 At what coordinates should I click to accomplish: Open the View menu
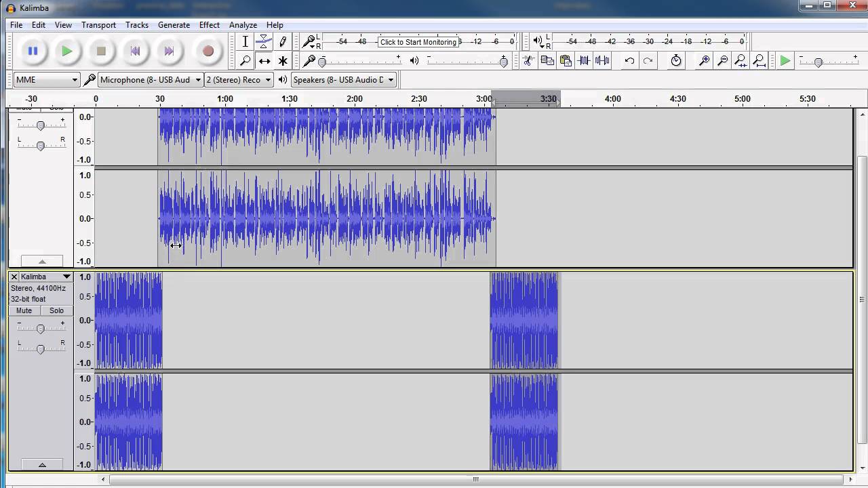tap(63, 25)
